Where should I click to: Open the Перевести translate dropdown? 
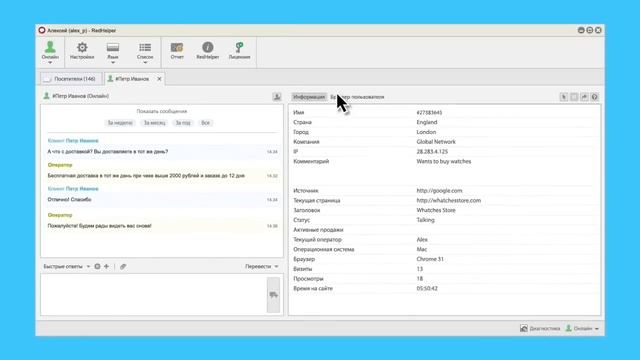pos(262,267)
